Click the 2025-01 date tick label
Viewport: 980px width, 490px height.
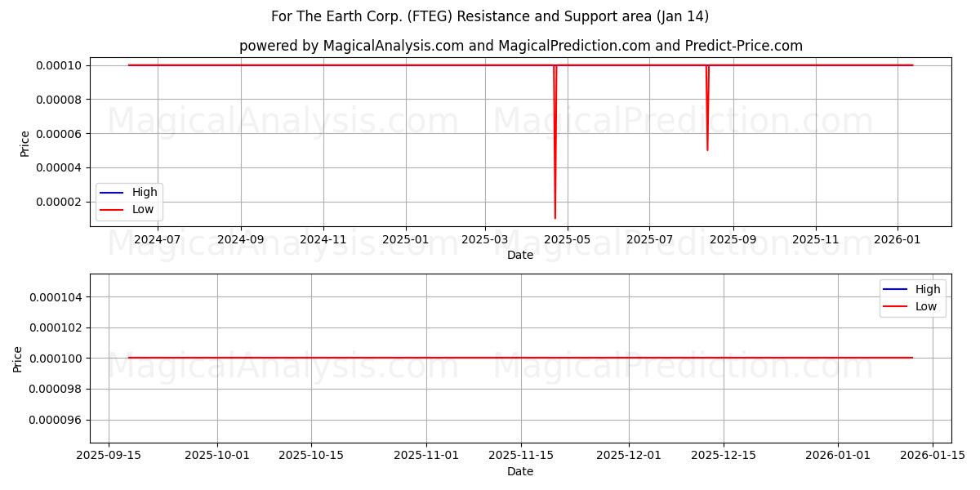pos(406,240)
